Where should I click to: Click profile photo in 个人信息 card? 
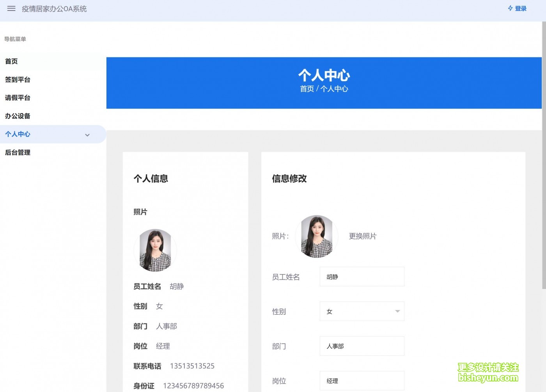[x=155, y=250]
